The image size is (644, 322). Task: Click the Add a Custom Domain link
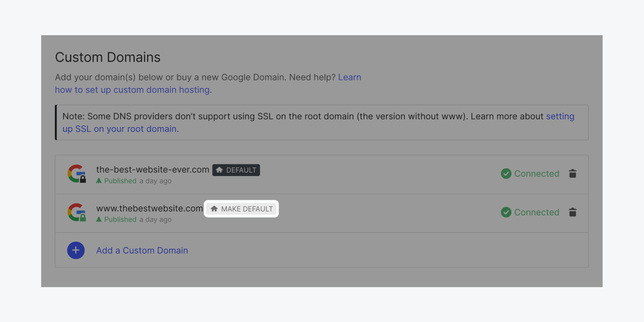(142, 250)
